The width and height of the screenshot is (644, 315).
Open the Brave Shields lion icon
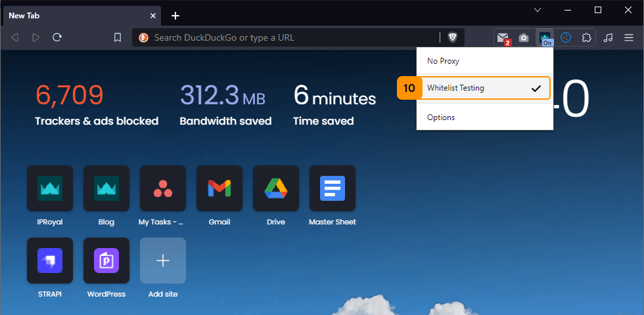point(452,38)
